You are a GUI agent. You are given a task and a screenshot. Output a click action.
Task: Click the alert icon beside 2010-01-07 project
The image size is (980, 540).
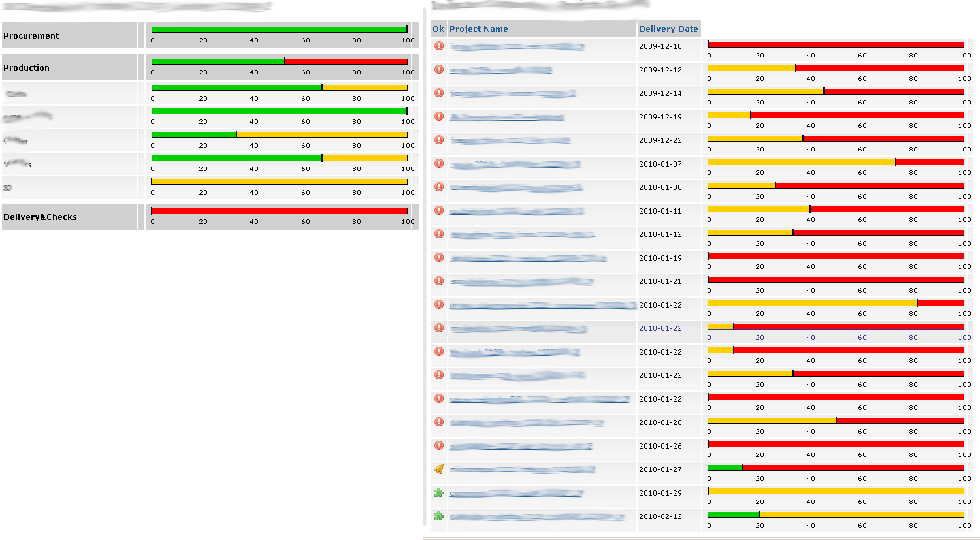click(439, 163)
